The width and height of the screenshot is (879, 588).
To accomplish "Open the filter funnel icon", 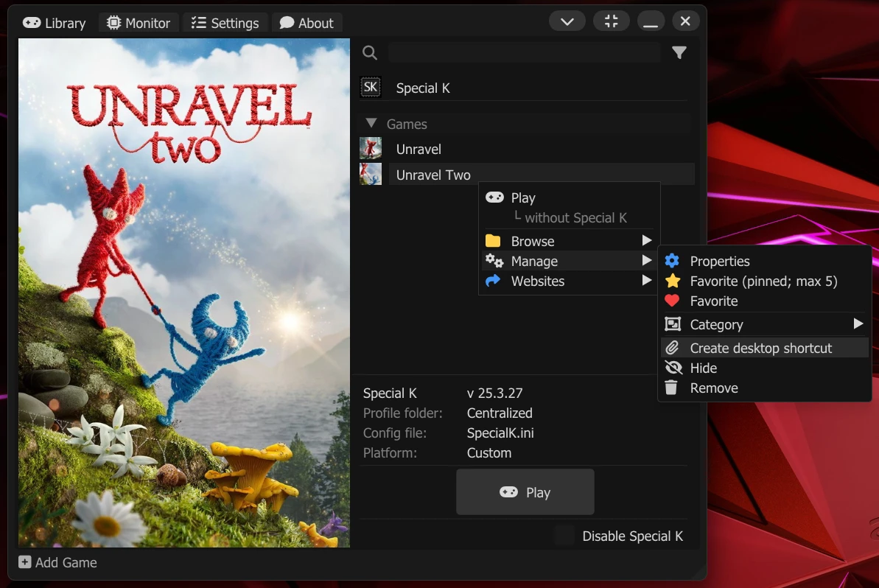I will (x=679, y=53).
